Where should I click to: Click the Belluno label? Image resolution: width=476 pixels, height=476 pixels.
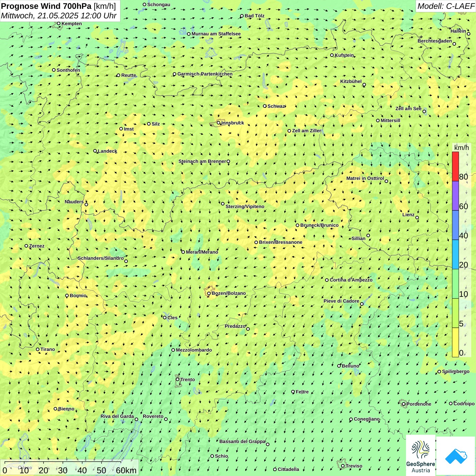[350, 366]
